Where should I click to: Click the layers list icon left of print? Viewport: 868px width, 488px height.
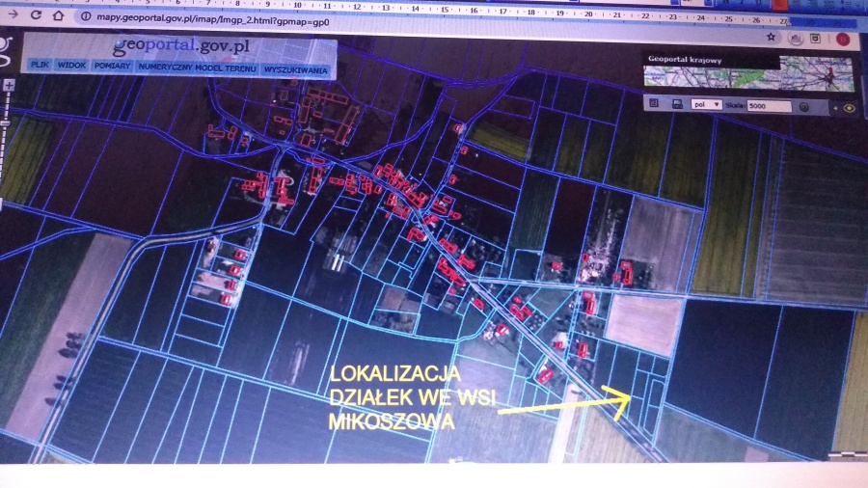tap(654, 103)
